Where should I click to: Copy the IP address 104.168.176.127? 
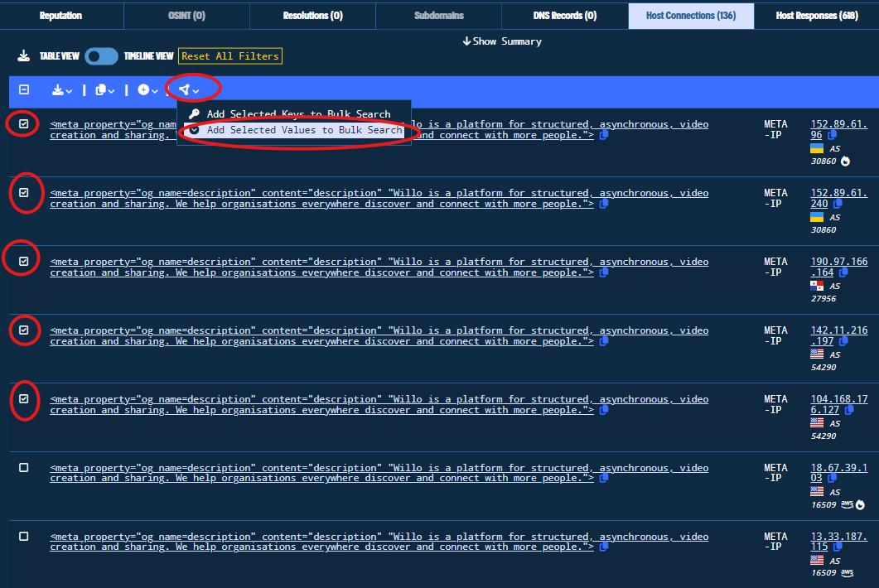[x=849, y=410]
